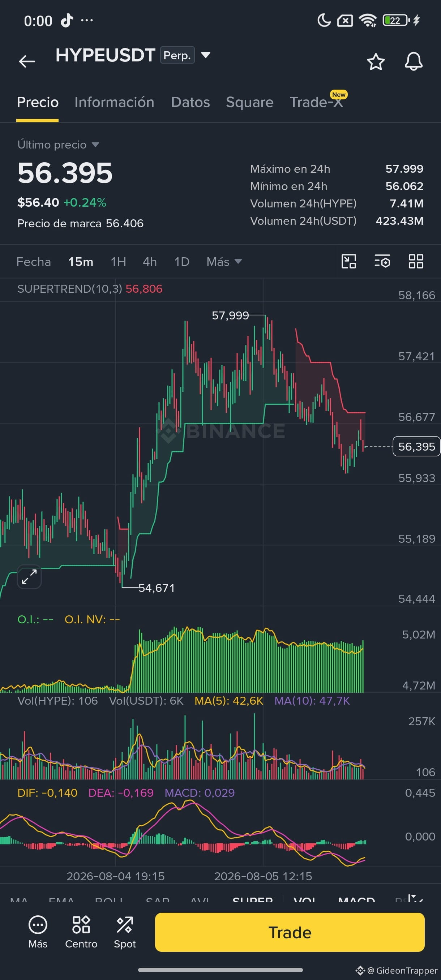Open price alert bell icon
Viewport: 441px width, 980px height.
pos(413,62)
